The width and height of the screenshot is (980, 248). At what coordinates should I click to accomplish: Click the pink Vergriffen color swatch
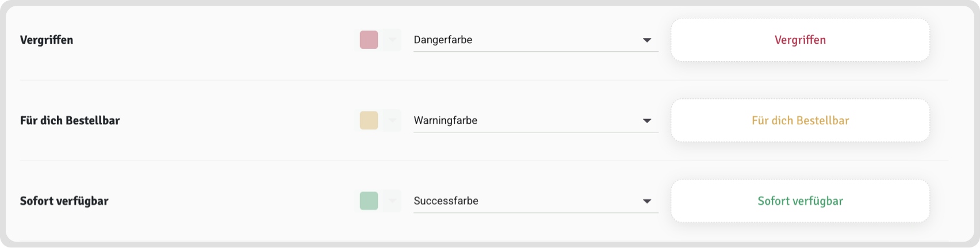point(369,40)
